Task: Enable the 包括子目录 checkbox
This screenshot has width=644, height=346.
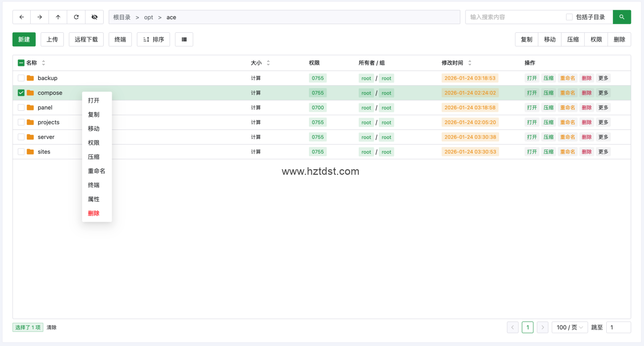Action: [570, 17]
